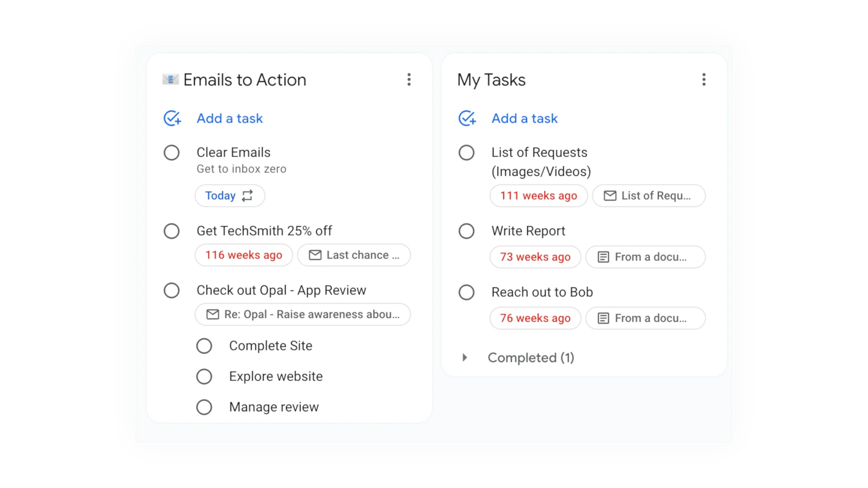Click the document icon on Write Report
The image size is (868, 488).
[x=603, y=257]
